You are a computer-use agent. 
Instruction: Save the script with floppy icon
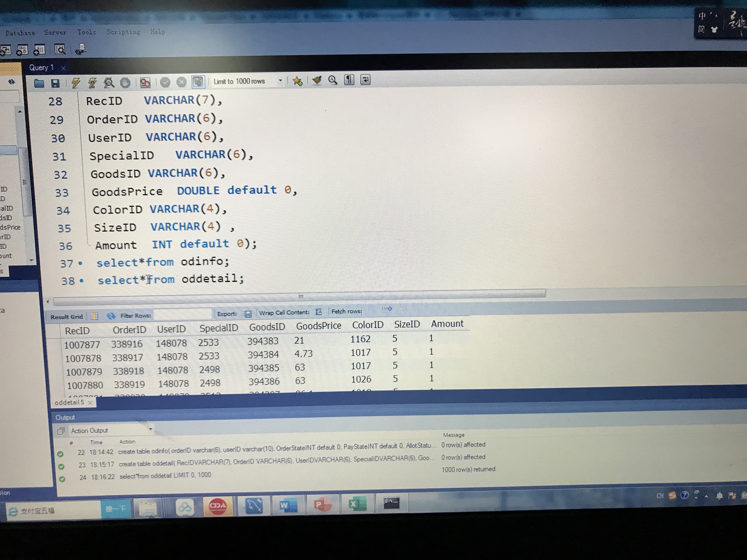pos(55,83)
